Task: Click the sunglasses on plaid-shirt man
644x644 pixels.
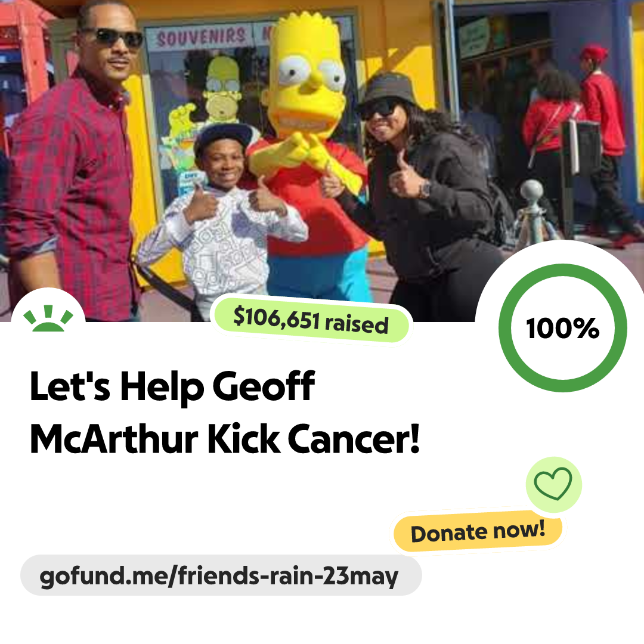Action: (x=110, y=38)
